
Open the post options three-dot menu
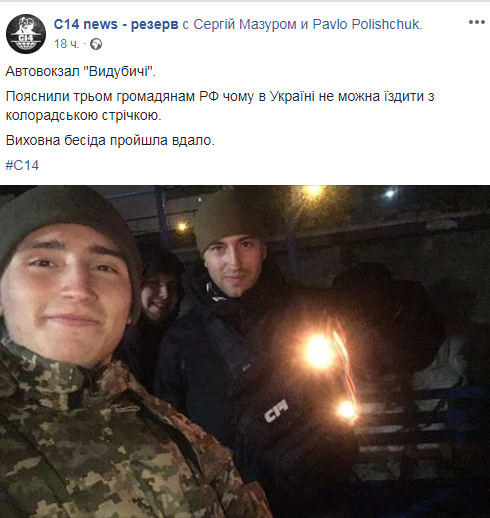click(477, 22)
